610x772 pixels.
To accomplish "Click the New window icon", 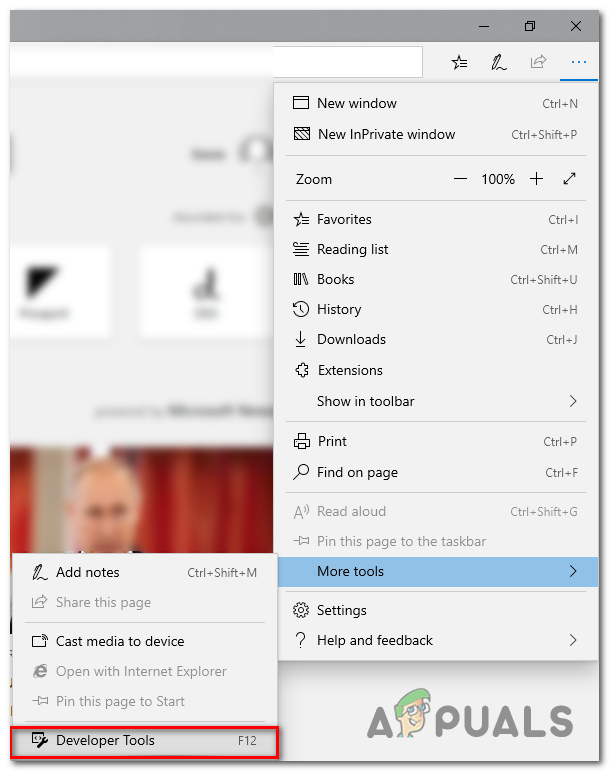I will [301, 103].
